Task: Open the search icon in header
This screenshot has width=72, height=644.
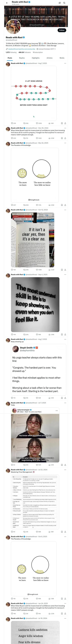Action: (x=64, y=3)
